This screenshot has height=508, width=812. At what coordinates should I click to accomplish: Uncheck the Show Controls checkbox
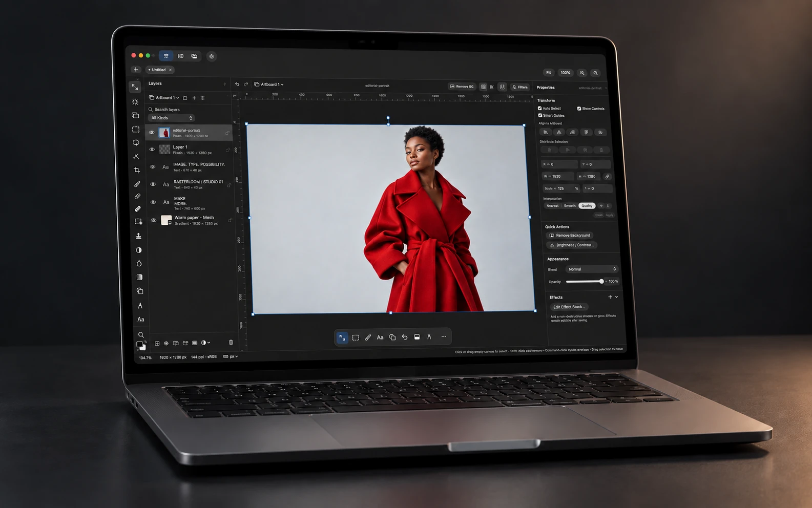(x=579, y=109)
